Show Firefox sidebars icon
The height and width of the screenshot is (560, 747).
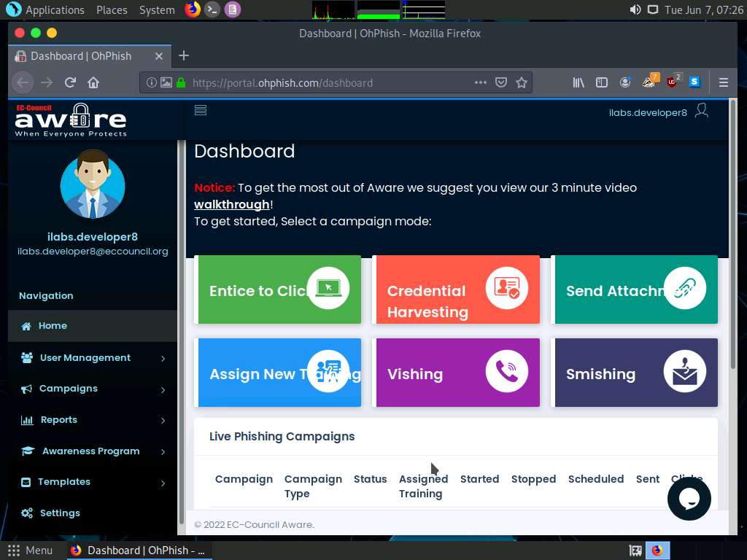coord(602,82)
